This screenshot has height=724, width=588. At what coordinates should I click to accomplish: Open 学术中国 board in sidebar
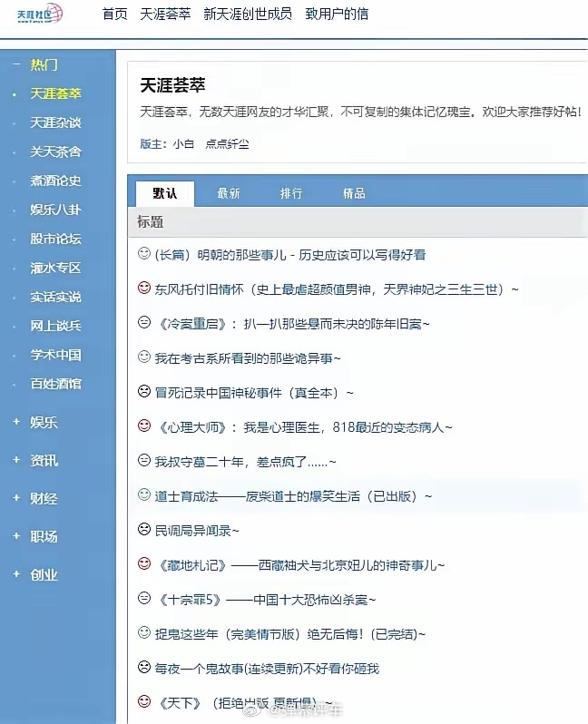[x=56, y=355]
